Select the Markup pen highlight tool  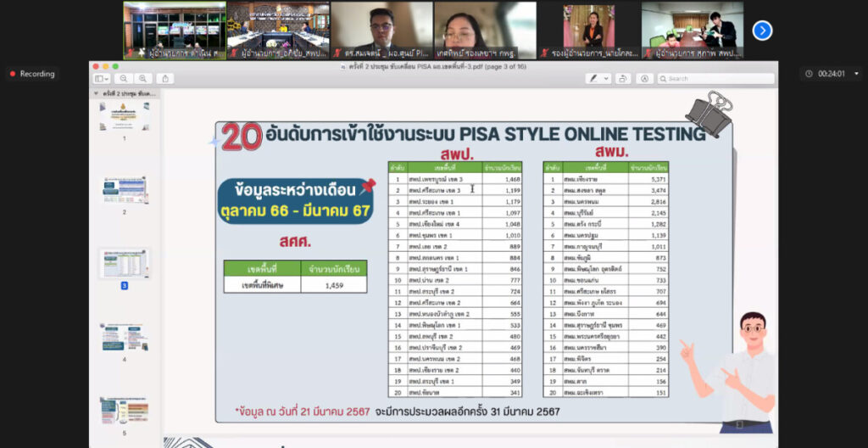593,79
